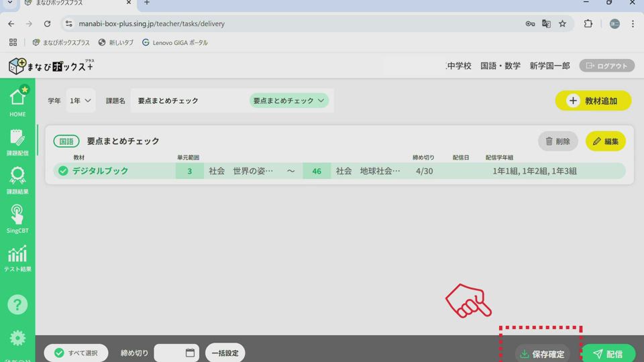This screenshot has height=362, width=644.
Task: Click the browser bookmark star icon
Action: pos(562,23)
